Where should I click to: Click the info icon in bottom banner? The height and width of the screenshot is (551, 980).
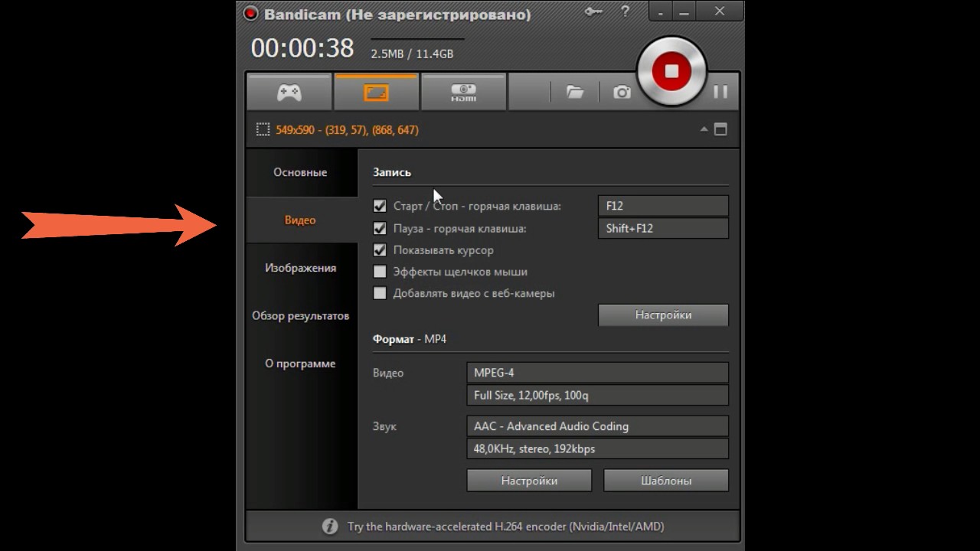point(330,527)
